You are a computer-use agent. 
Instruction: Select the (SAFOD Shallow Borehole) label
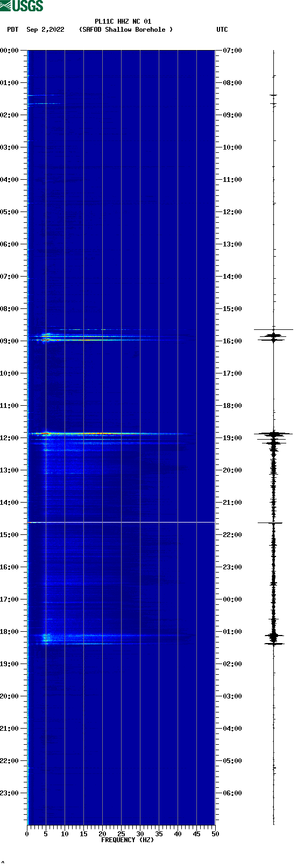click(126, 30)
